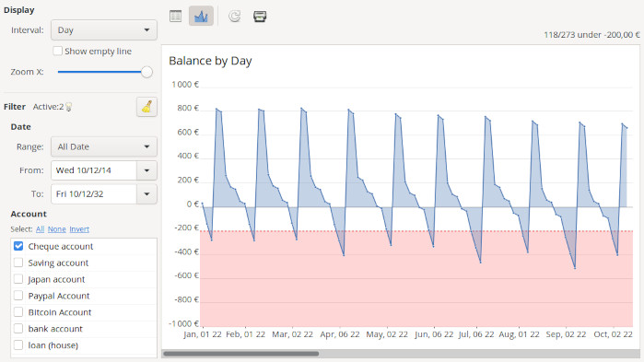
Task: Click the Zoom X slider handle
Action: pyautogui.click(x=146, y=72)
